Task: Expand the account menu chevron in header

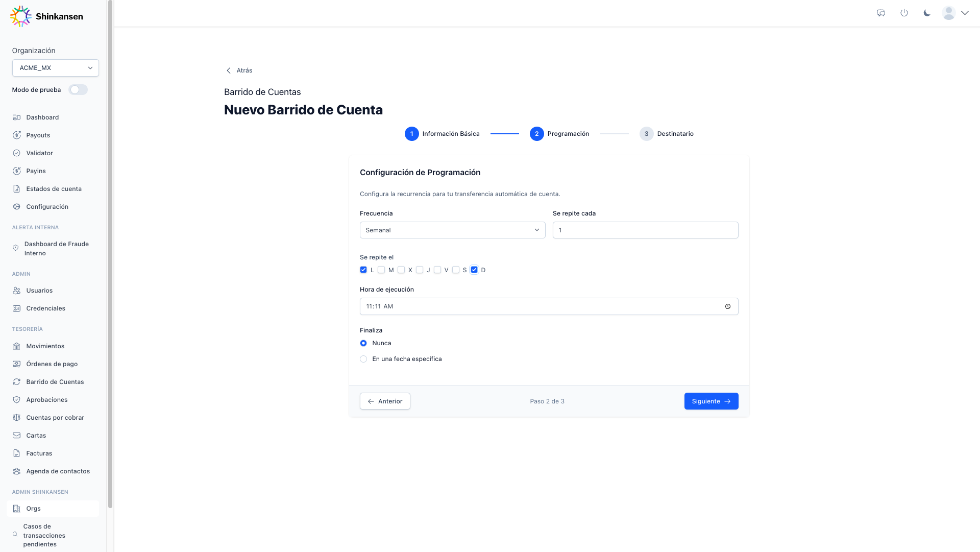Action: (x=965, y=13)
